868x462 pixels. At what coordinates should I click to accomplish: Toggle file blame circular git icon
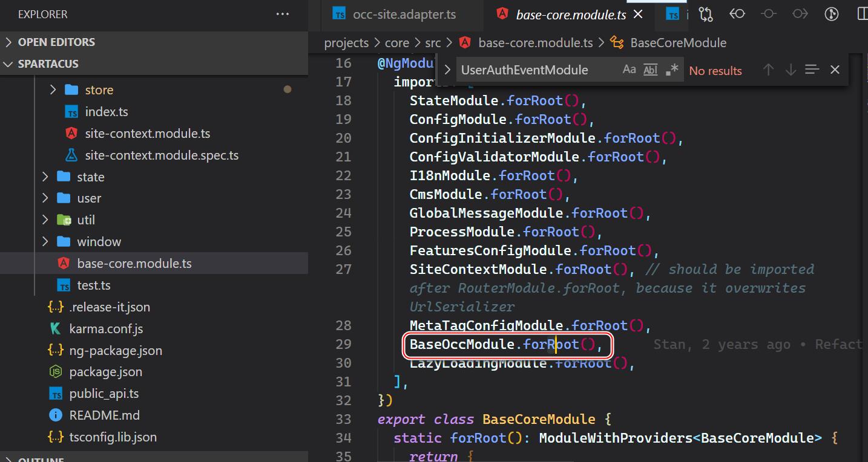(x=832, y=14)
